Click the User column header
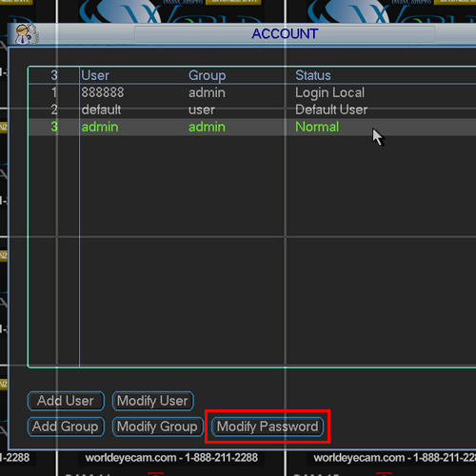 pos(95,75)
